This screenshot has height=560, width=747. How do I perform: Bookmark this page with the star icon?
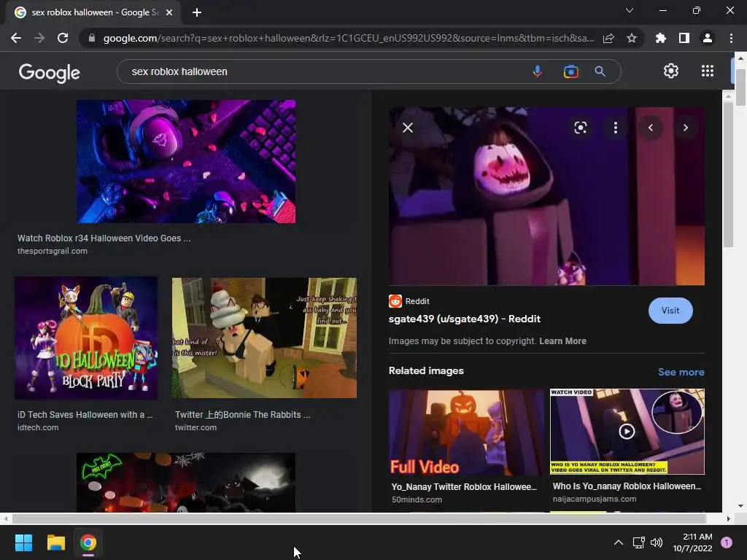point(632,38)
